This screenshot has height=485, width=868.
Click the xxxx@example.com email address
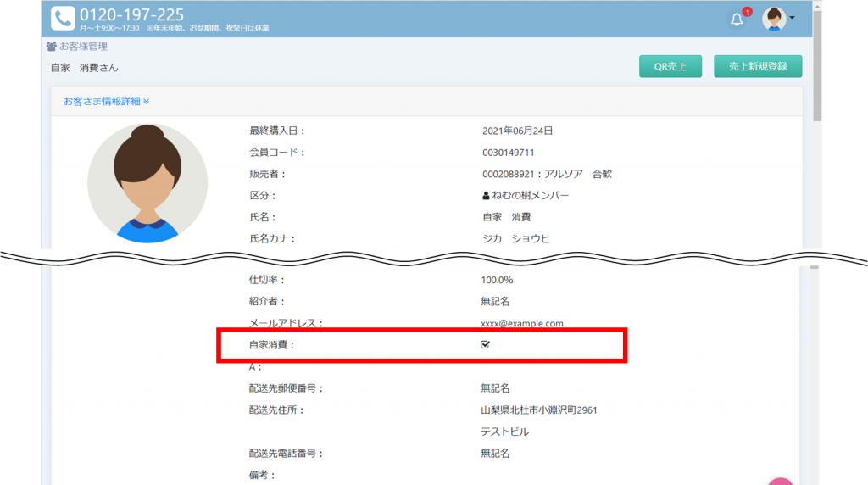521,323
